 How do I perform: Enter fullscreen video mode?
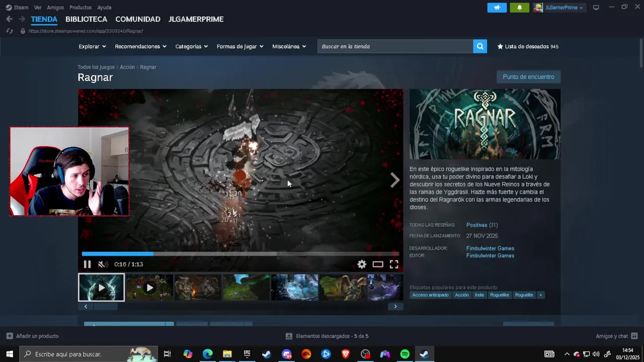(394, 264)
